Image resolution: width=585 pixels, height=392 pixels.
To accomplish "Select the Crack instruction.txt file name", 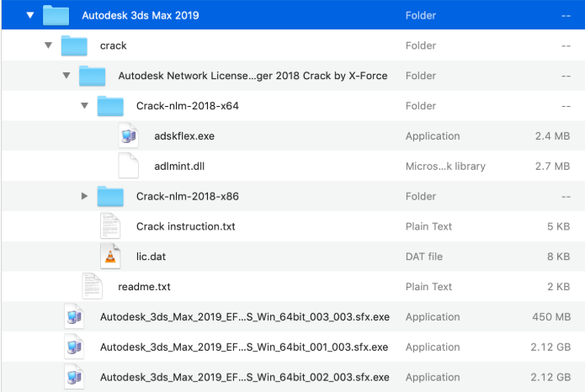I will coord(186,226).
